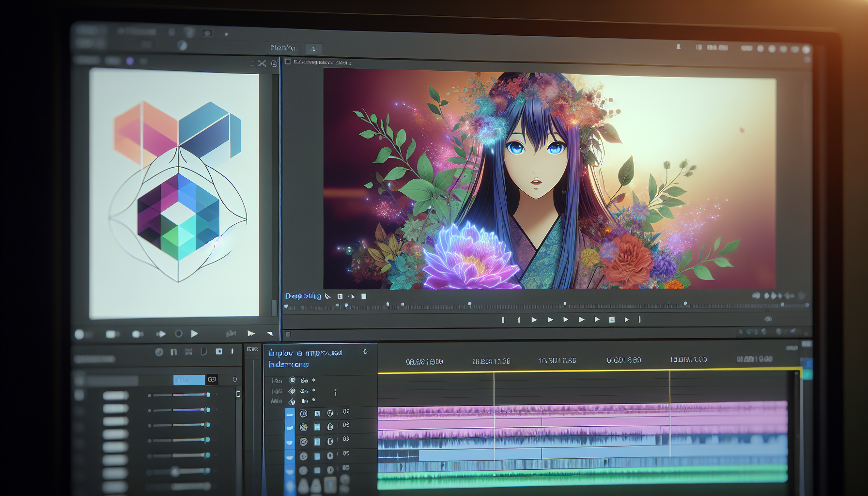
Task: Toggle the eye diamond icon on the first property row
Action: [x=292, y=380]
